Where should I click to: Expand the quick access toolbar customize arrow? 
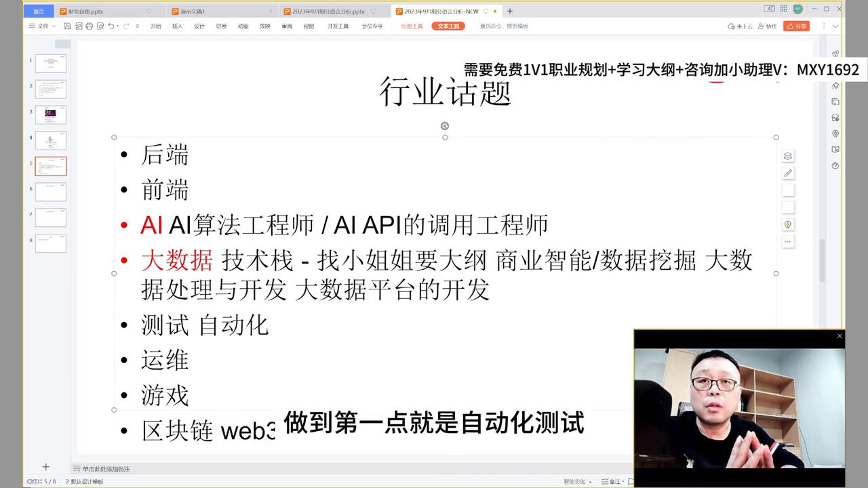tap(137, 26)
